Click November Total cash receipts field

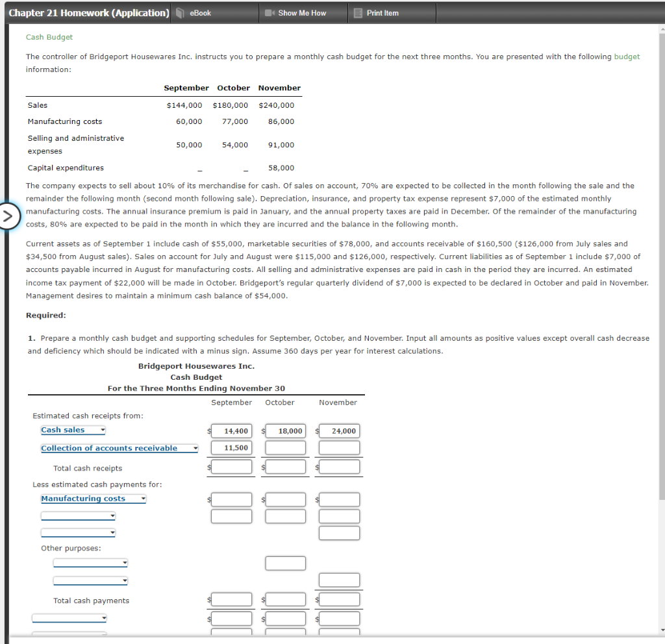[x=339, y=467]
